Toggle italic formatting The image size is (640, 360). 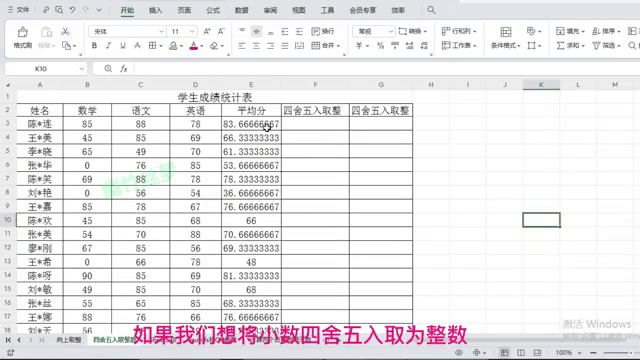[108, 46]
